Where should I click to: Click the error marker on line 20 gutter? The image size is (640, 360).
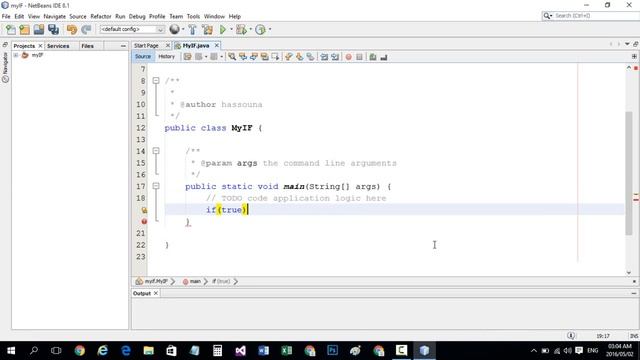point(144,221)
